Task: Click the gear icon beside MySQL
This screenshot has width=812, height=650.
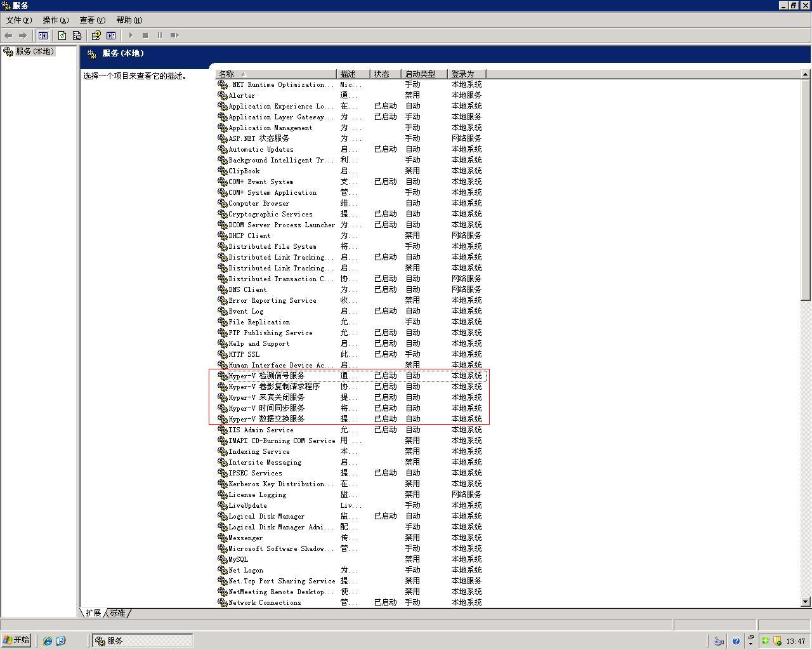Action: click(223, 559)
